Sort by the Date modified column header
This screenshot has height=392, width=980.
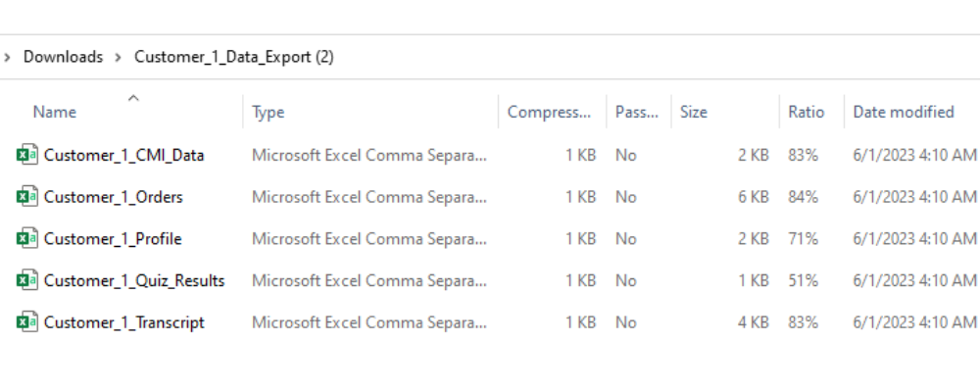904,112
